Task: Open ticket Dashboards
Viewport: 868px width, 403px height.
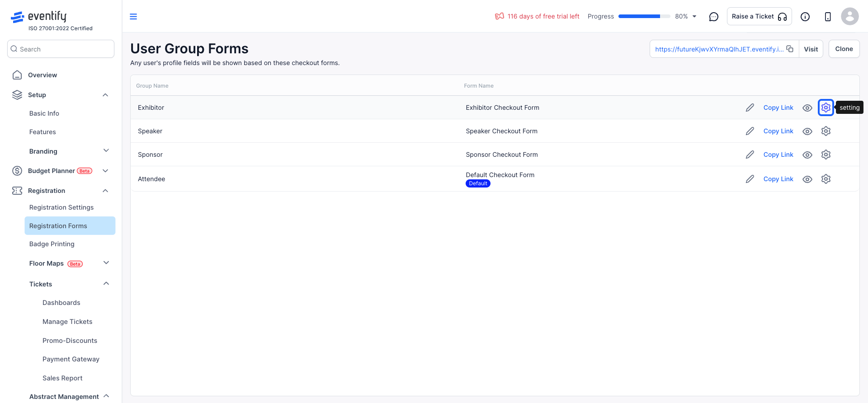Action: [x=61, y=303]
